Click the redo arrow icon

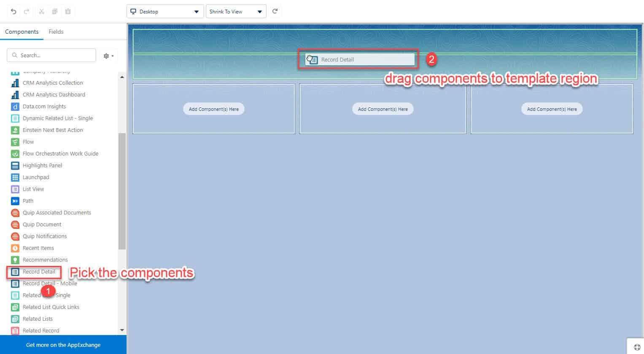coord(27,11)
